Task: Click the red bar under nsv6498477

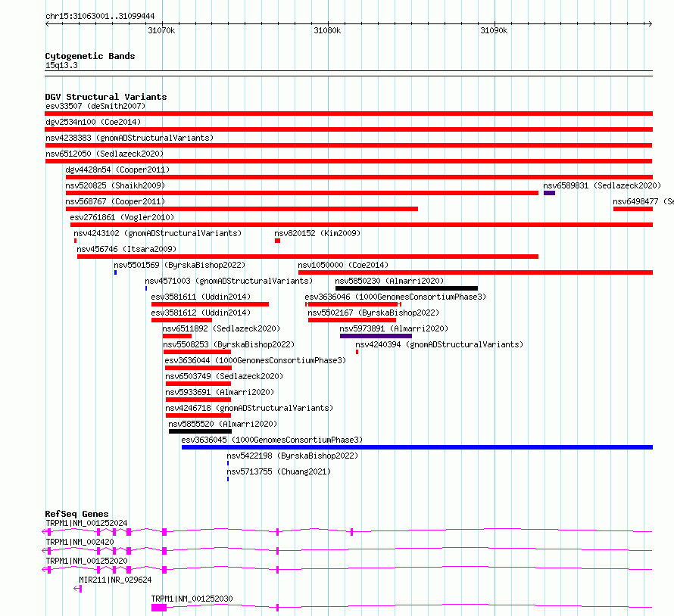Action: coord(633,209)
